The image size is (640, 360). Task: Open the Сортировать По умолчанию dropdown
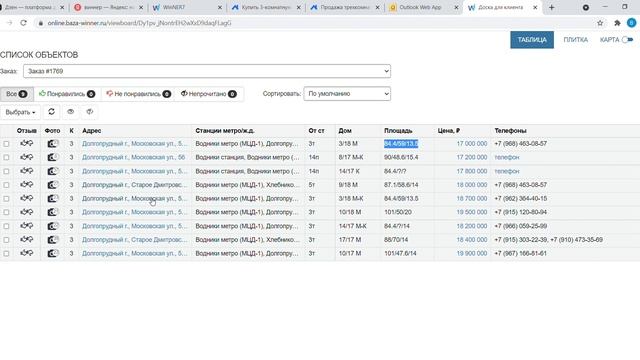pos(347,93)
